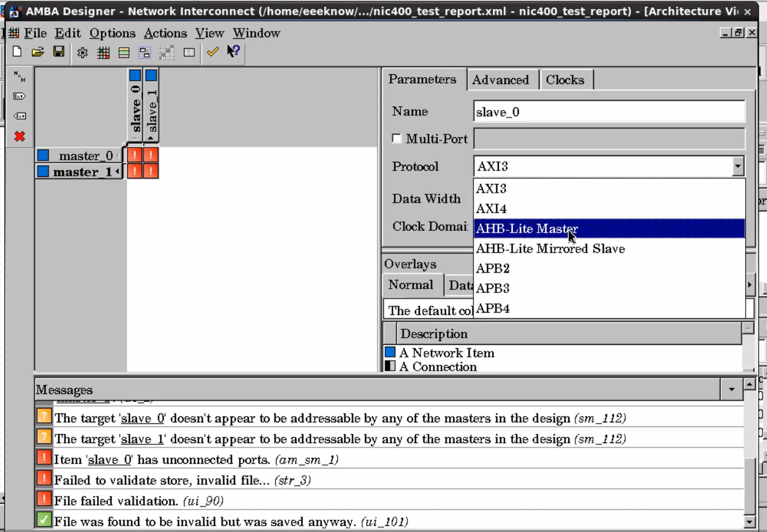This screenshot has width=767, height=532.
Task: Open the Actions menu
Action: (x=165, y=33)
